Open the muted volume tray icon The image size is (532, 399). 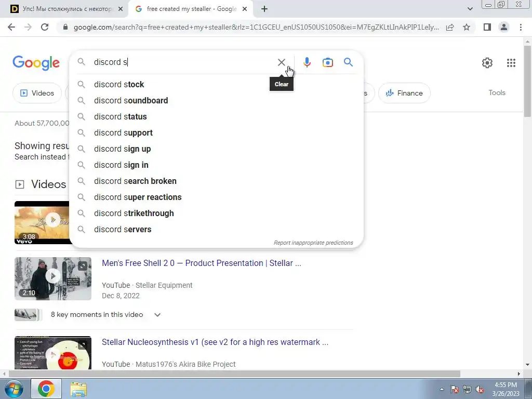(480, 389)
